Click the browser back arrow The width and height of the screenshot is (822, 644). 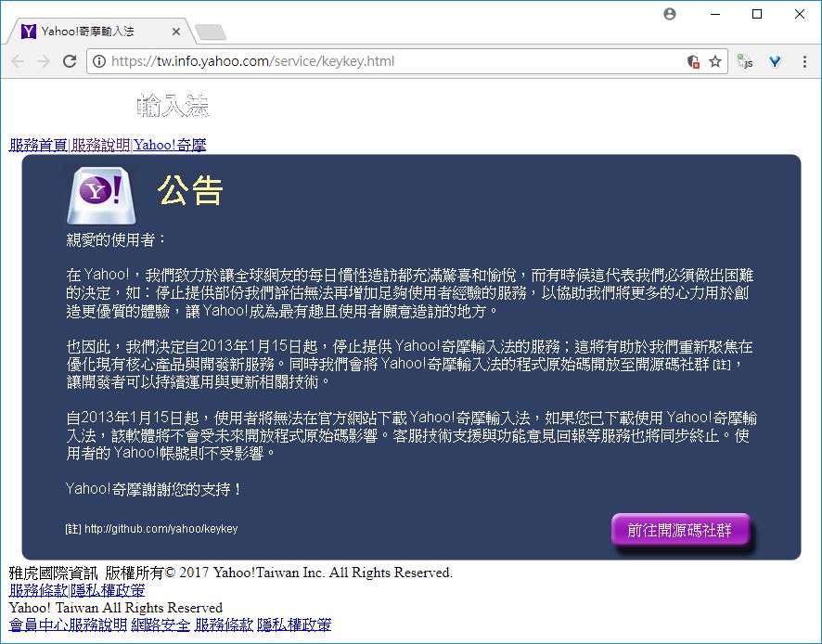[x=19, y=61]
